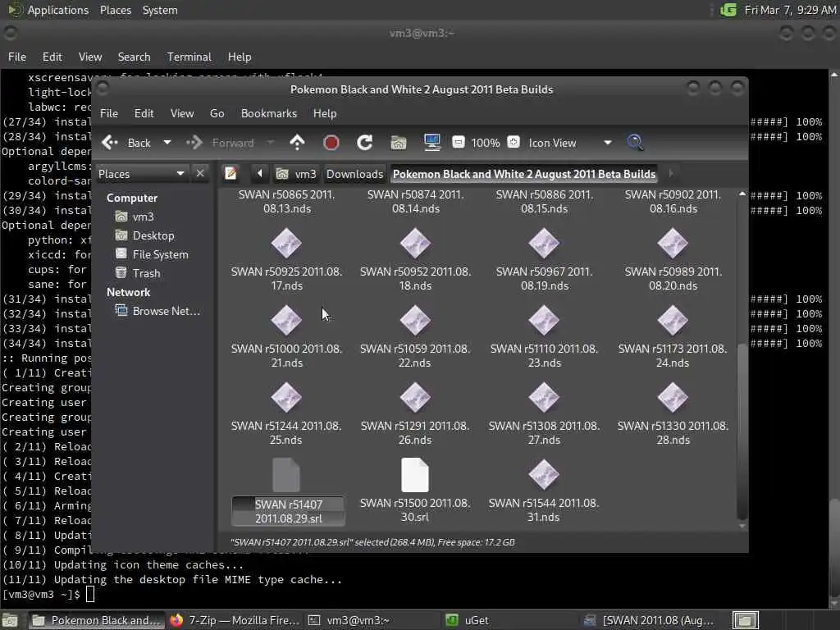Select SWAN r51173 2011.08.24.nds file icon

673,321
